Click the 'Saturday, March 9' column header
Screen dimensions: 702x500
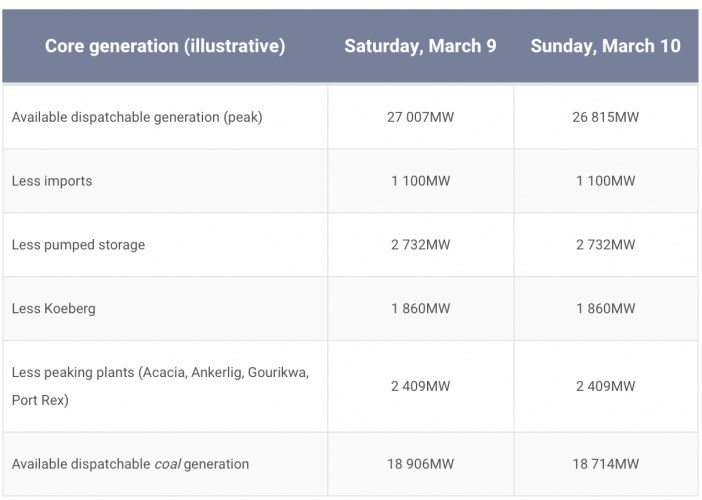(x=420, y=47)
